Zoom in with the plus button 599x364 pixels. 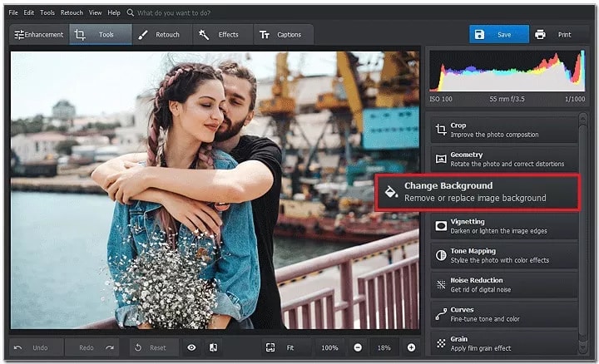point(411,347)
